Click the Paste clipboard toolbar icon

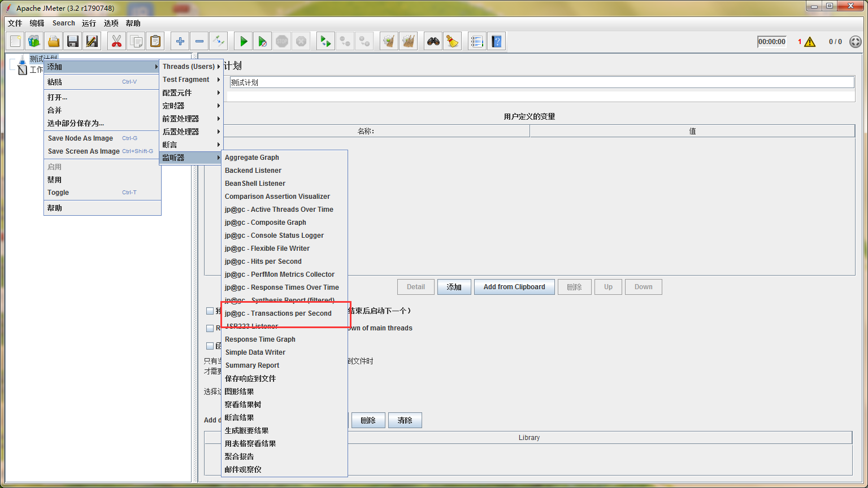coord(155,41)
